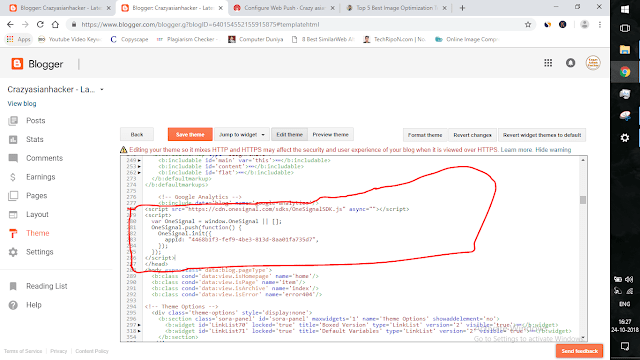Click the Earnings dollar icon
The width and height of the screenshot is (640, 360).
click(x=13, y=177)
